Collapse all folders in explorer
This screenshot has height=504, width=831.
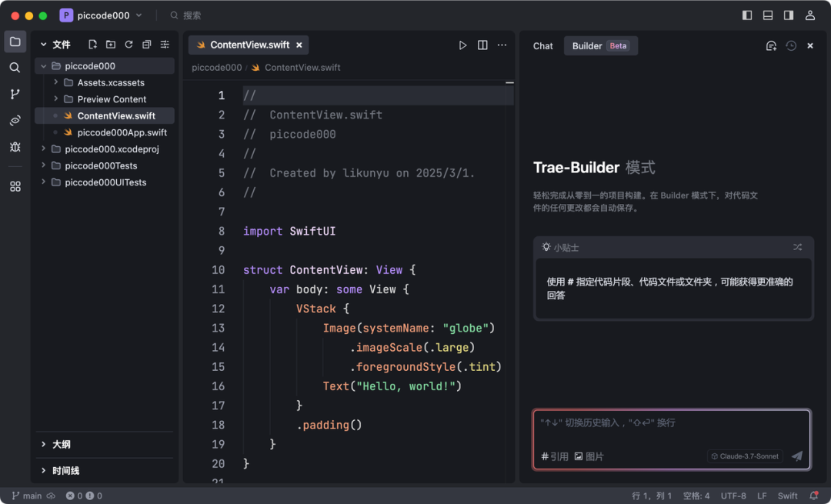[147, 45]
